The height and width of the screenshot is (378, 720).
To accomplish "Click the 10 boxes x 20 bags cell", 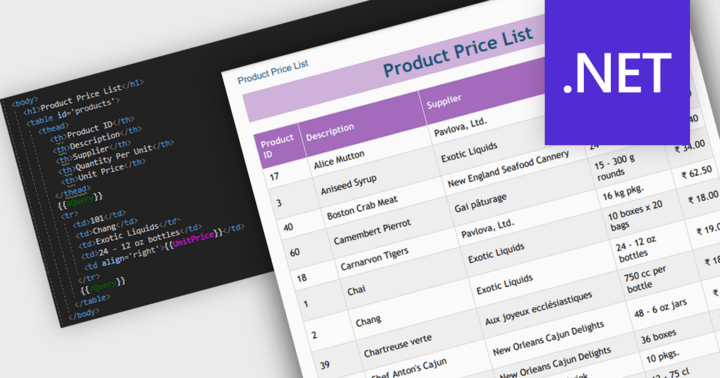I will 635,216.
